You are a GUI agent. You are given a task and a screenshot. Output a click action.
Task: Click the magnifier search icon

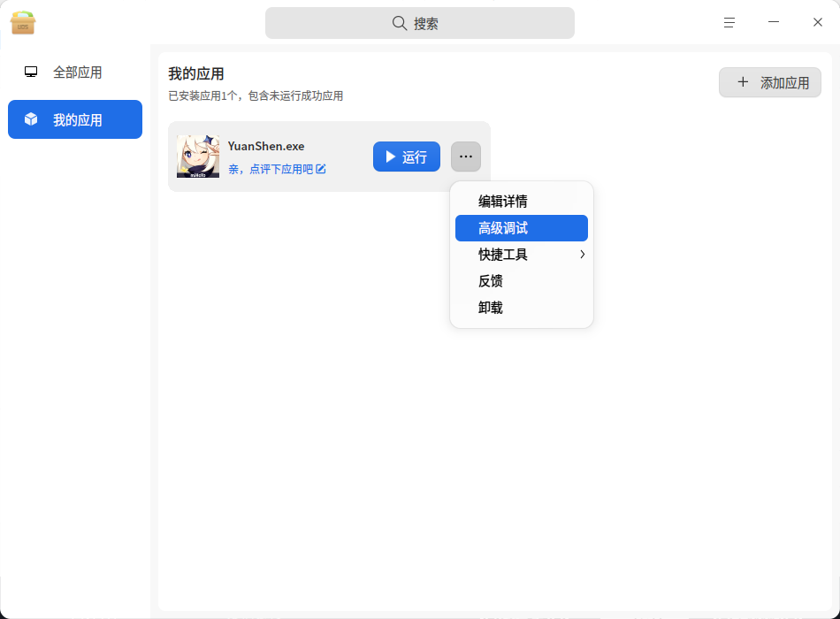coord(399,23)
